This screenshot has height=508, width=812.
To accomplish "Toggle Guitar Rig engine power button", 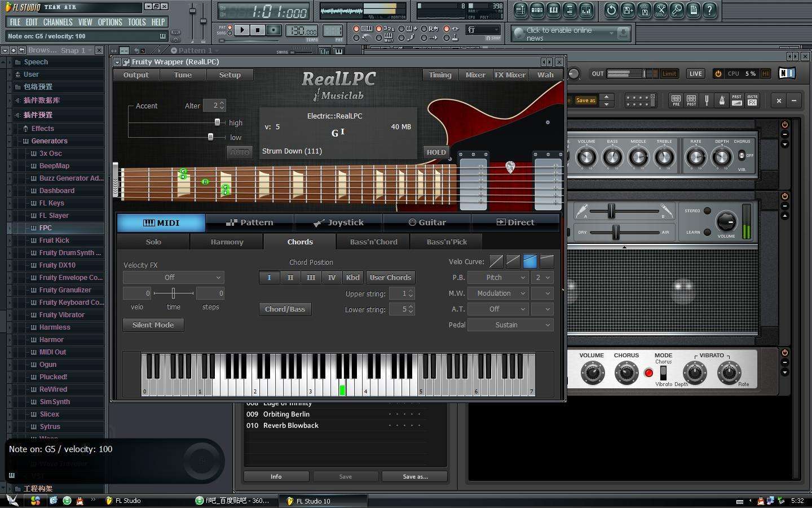I will (x=718, y=73).
